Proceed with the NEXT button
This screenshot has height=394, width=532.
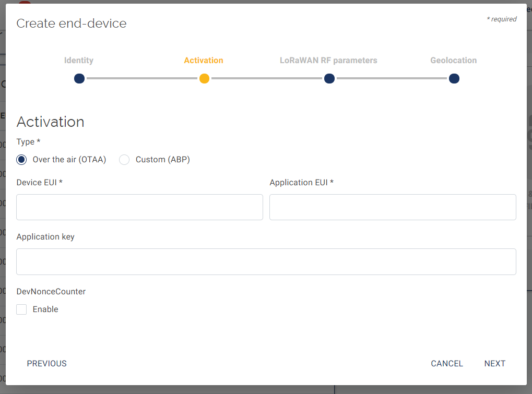(x=494, y=364)
